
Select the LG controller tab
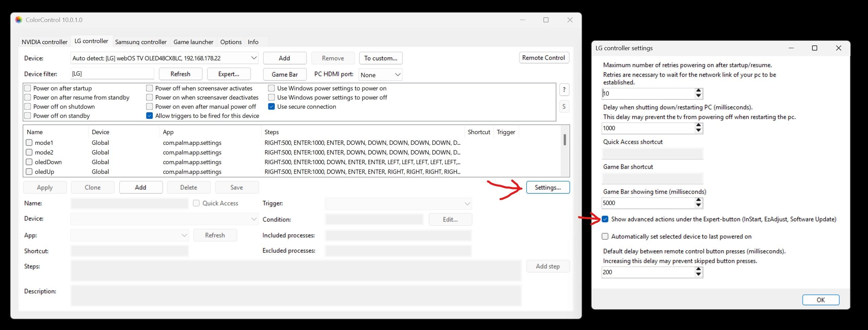click(91, 41)
